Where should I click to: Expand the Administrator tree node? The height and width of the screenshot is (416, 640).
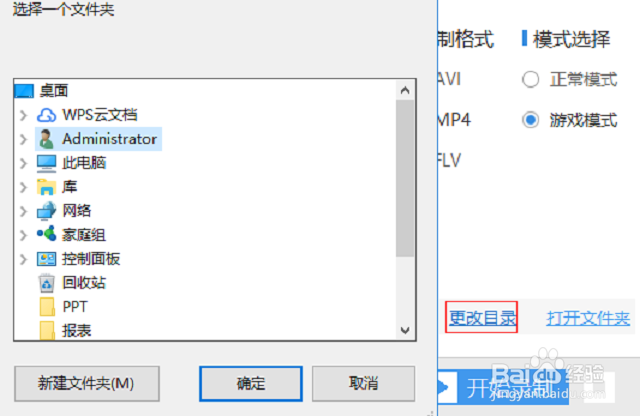click(x=23, y=139)
